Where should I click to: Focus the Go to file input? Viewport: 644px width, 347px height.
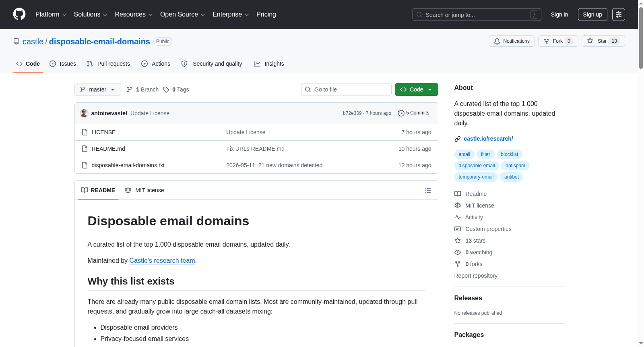tap(346, 89)
